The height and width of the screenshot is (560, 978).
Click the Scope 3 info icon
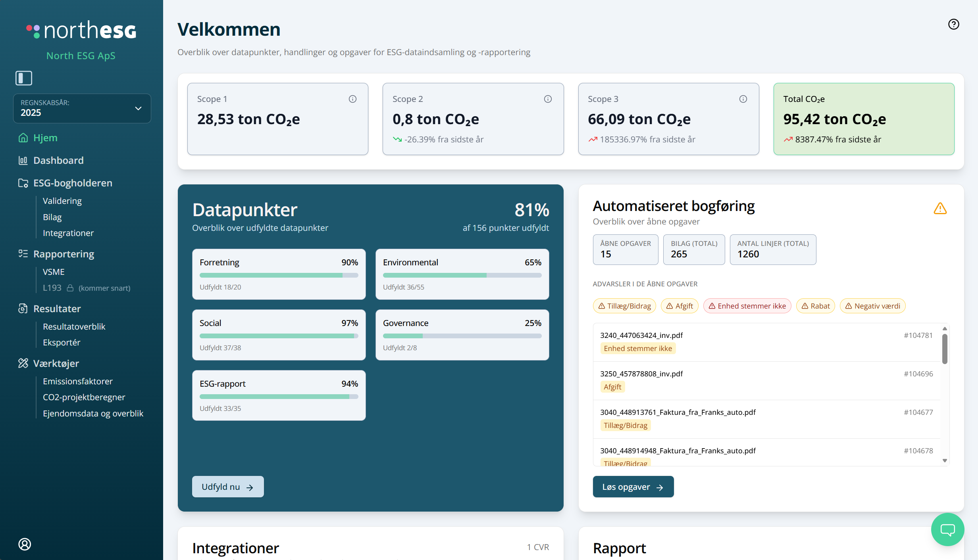[x=743, y=99]
